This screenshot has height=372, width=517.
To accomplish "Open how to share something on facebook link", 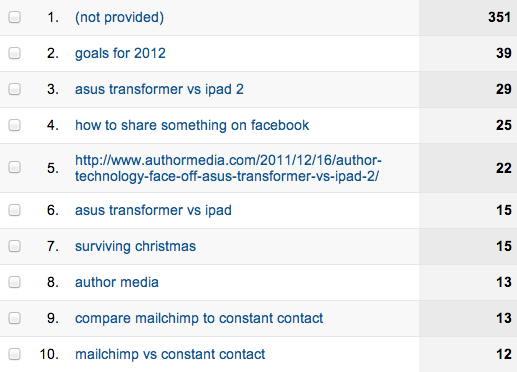I will click(x=192, y=125).
